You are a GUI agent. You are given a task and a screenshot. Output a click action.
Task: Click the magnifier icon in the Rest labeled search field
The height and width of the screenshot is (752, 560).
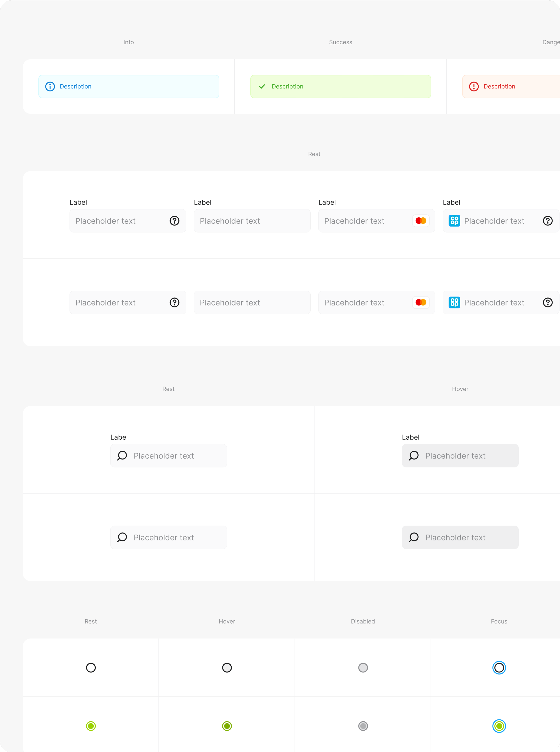122,456
